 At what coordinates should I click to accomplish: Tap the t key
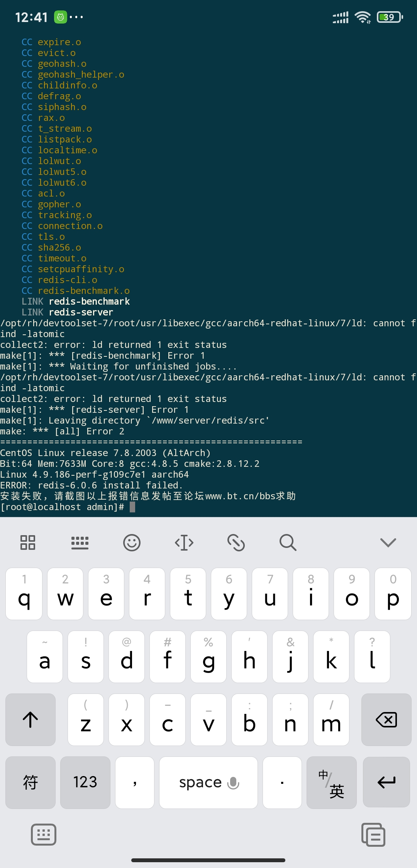(188, 594)
